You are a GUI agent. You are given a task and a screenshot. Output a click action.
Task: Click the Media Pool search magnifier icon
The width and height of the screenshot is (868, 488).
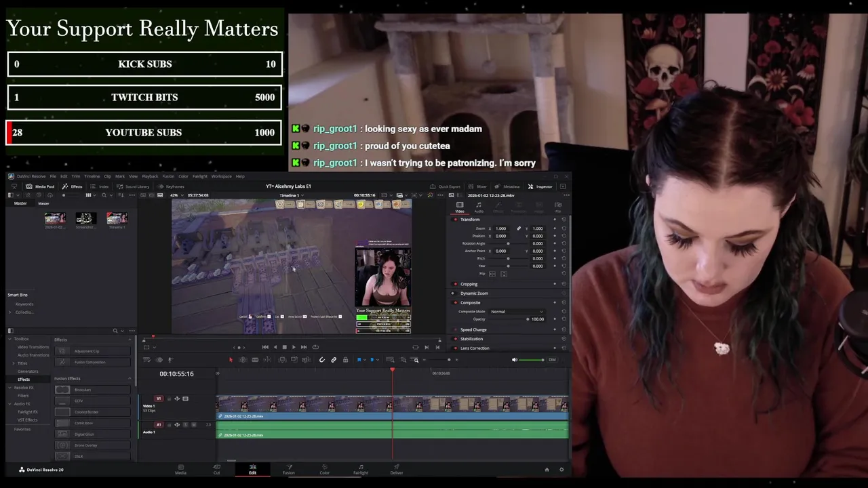tap(104, 195)
